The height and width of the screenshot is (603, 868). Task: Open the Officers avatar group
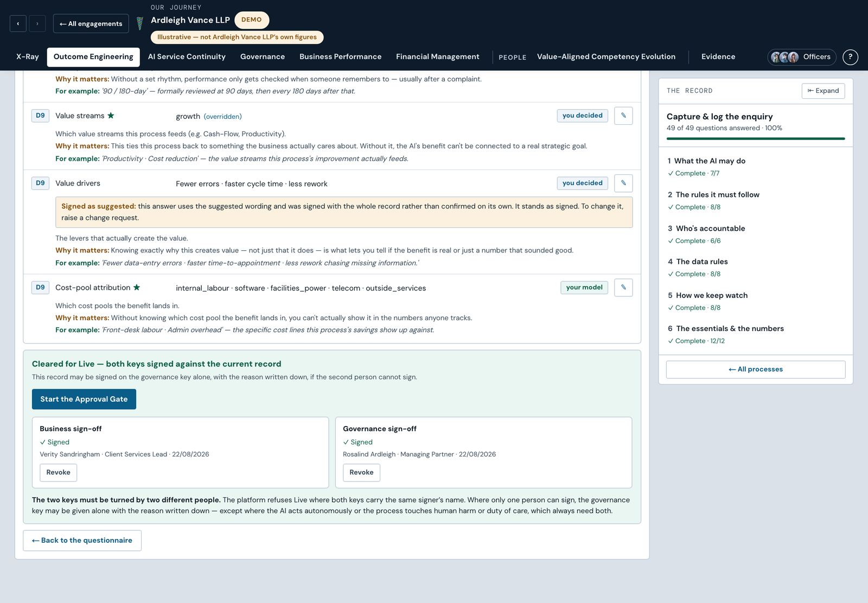801,57
